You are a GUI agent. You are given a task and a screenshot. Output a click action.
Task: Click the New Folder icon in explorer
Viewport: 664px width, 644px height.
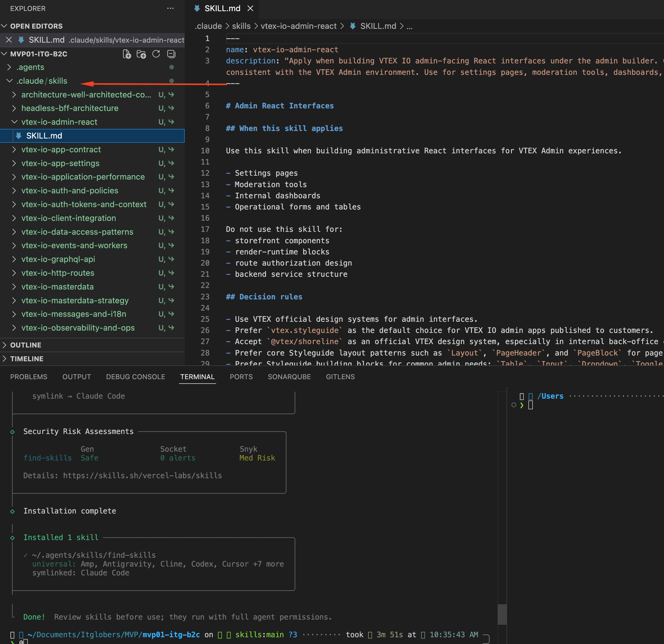141,54
